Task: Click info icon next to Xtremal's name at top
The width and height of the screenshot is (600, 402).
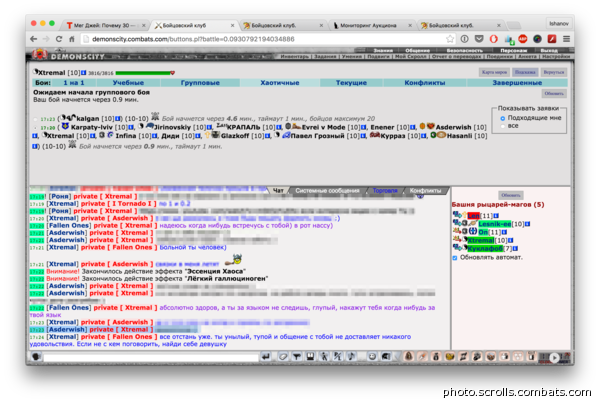Action: 83,73
